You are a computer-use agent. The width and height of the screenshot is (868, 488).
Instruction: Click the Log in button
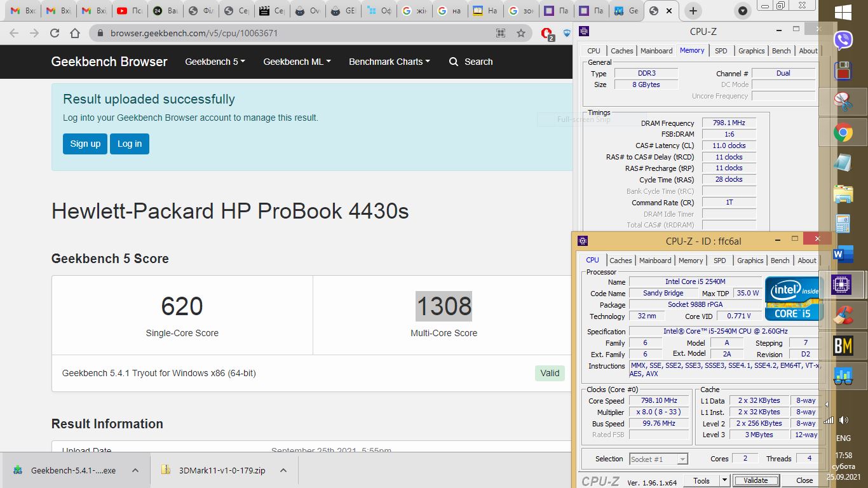pos(130,144)
